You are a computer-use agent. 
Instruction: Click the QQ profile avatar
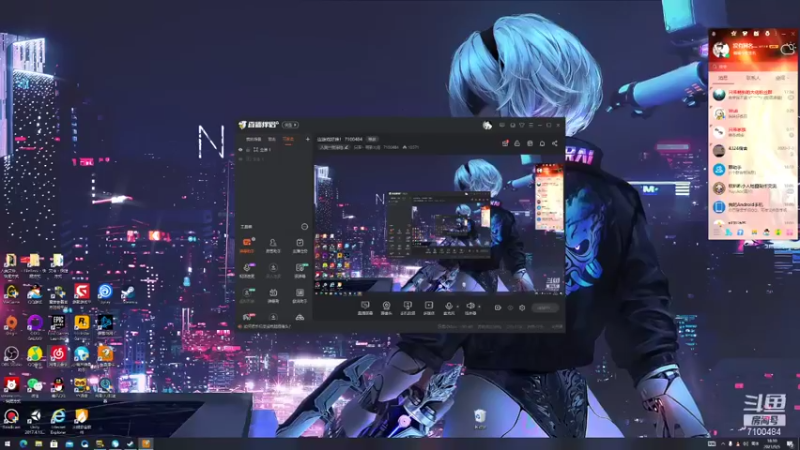tap(721, 49)
